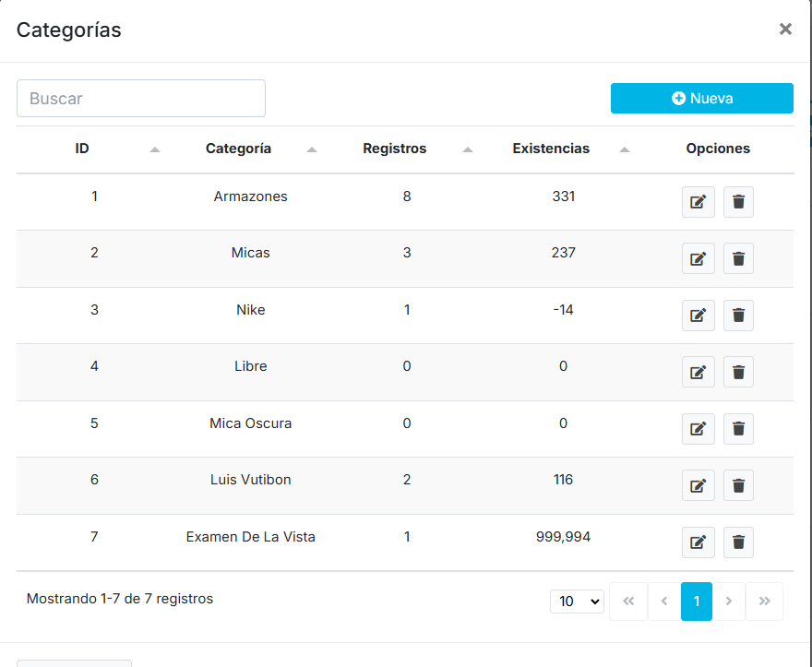Go to the first page
The image size is (812, 667).
[x=628, y=601]
